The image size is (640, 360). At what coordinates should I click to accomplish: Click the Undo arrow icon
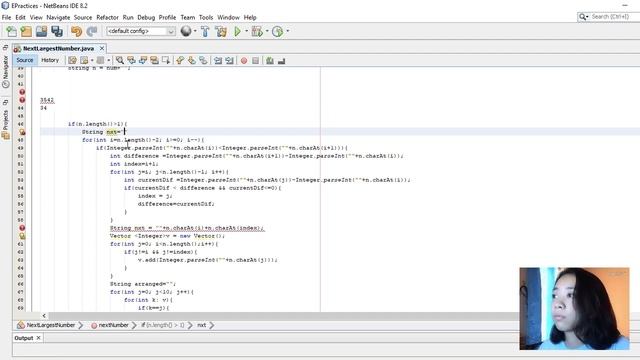[x=76, y=31]
